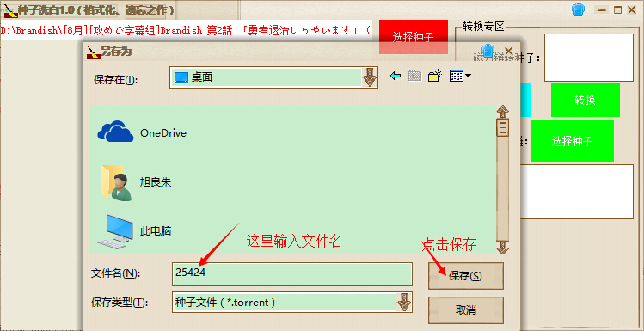
Task: Open the 旭良朱 user folder
Action: click(134, 182)
